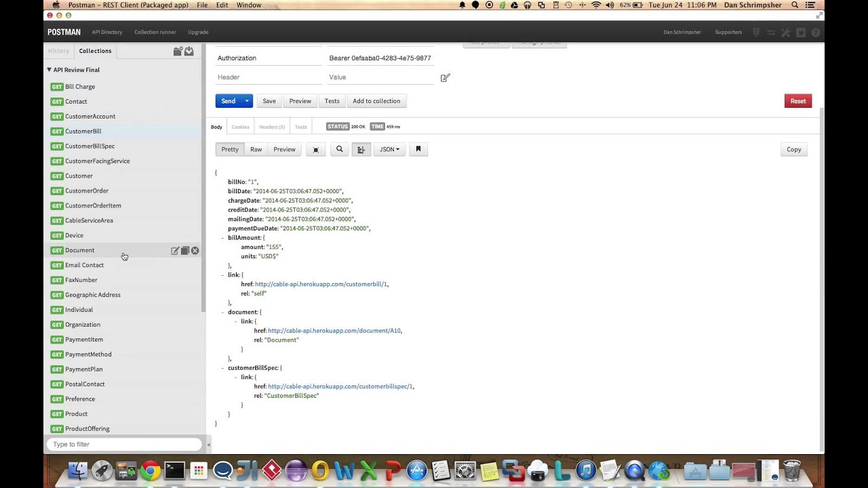
Task: Open the JSON format dropdown
Action: [x=389, y=149]
